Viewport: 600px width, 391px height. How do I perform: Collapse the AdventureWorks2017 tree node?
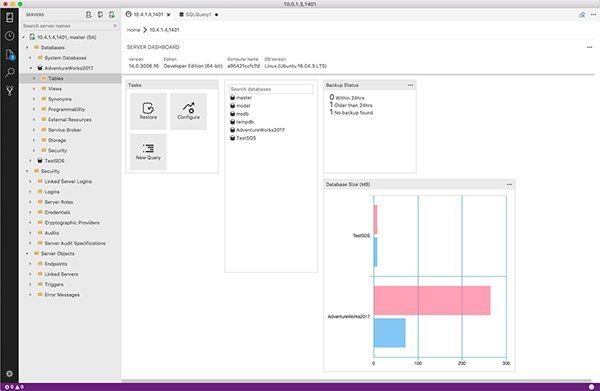click(x=31, y=68)
